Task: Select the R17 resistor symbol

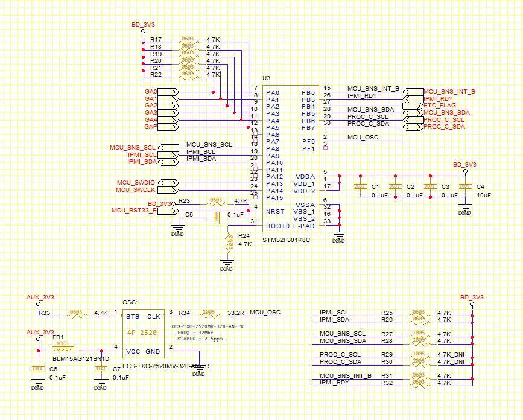Action: (x=188, y=43)
